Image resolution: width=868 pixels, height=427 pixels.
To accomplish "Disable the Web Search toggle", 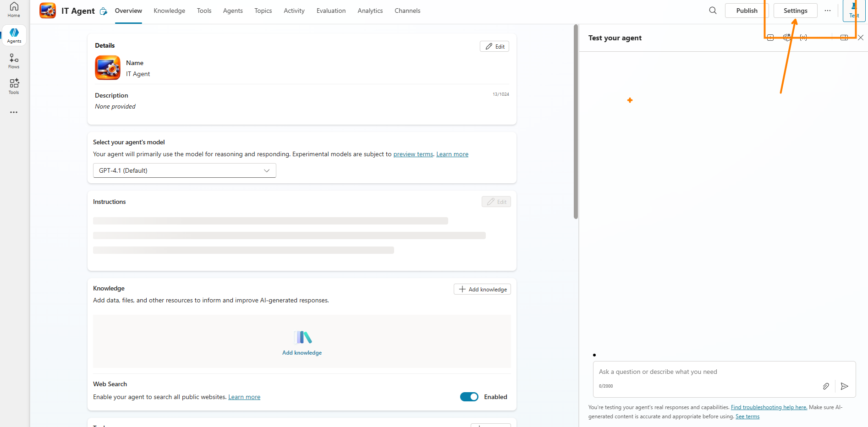I will 469,397.
